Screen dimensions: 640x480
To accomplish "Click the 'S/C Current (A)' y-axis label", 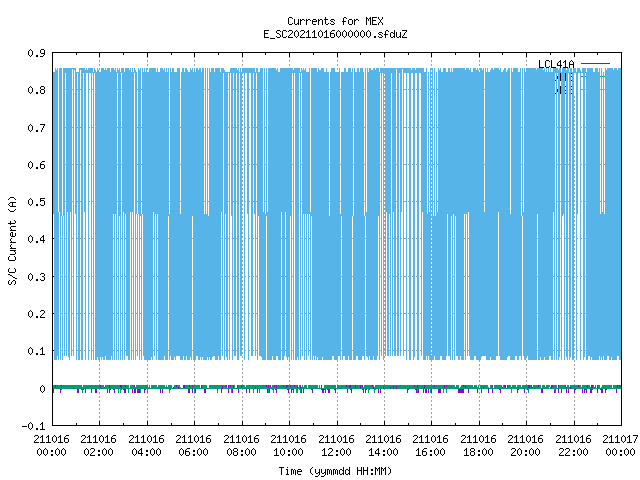I will point(13,241).
